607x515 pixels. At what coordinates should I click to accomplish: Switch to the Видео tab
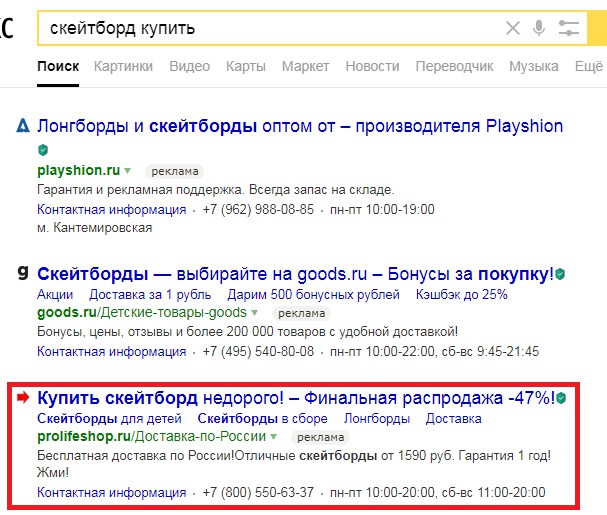pyautogui.click(x=190, y=66)
